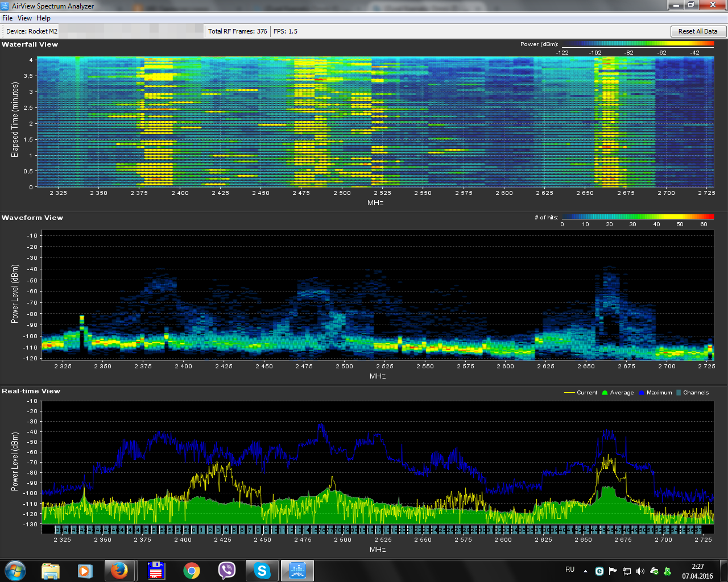Viewport: 728px width, 582px height.
Task: Open the File menu
Action: pyautogui.click(x=7, y=18)
